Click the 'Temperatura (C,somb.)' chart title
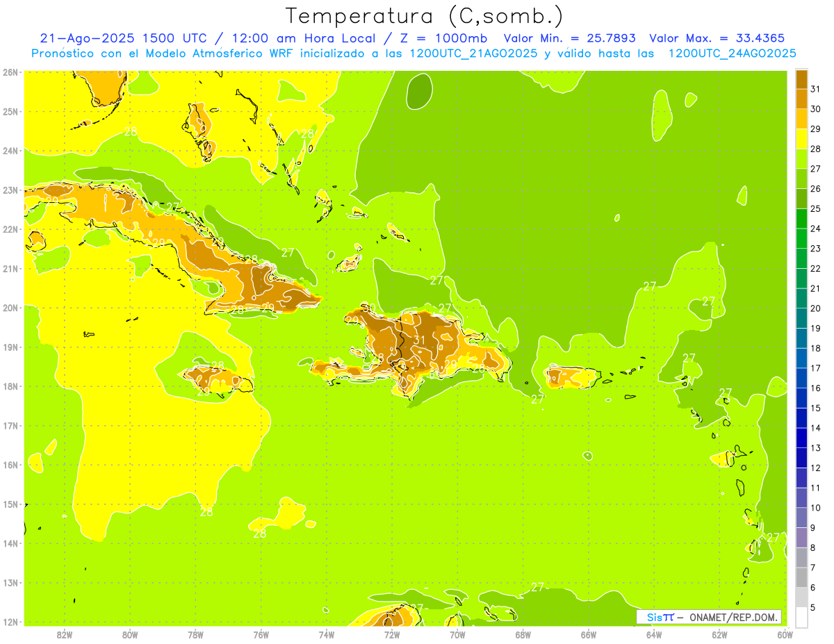The width and height of the screenshot is (834, 644). point(425,16)
